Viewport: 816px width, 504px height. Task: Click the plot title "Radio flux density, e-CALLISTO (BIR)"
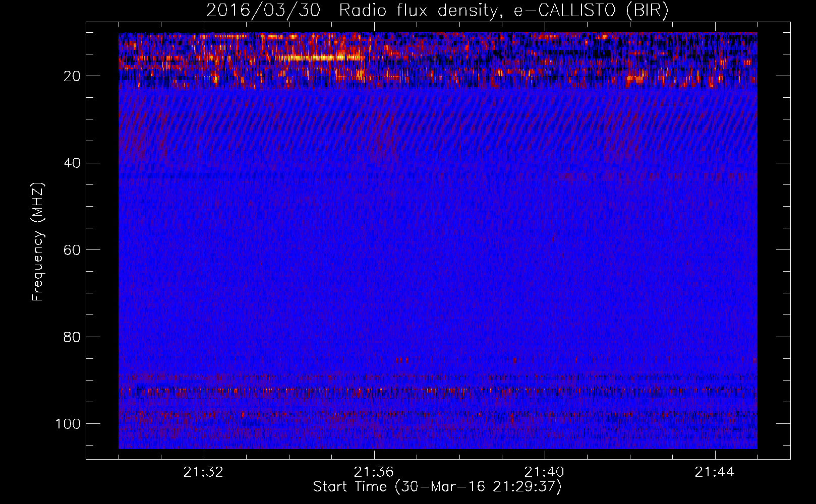tap(504, 11)
